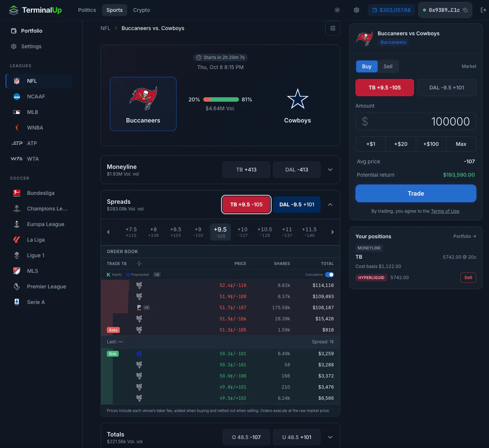Open the La Liga league in sidebar
Screen dimensions: 489x448
coord(39,240)
